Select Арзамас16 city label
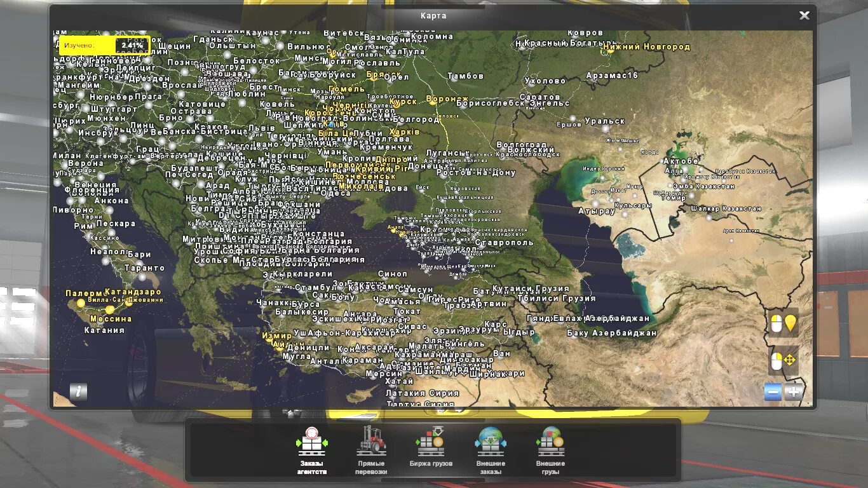Viewport: 868px width, 488px height. point(612,75)
